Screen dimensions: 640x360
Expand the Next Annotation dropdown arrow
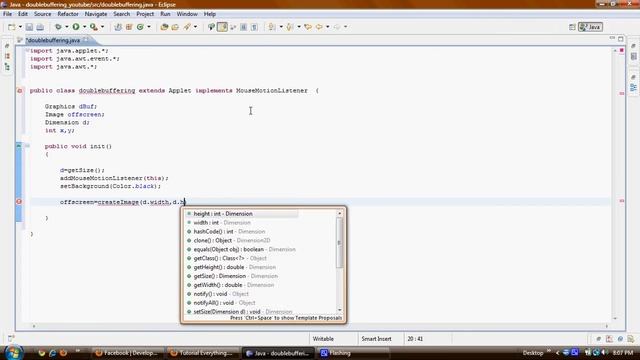click(x=281, y=27)
